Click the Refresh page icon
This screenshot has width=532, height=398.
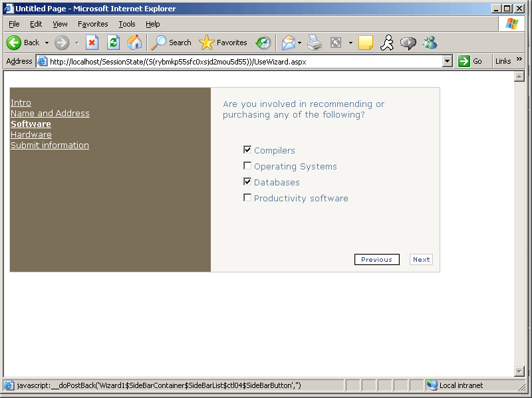coord(113,43)
